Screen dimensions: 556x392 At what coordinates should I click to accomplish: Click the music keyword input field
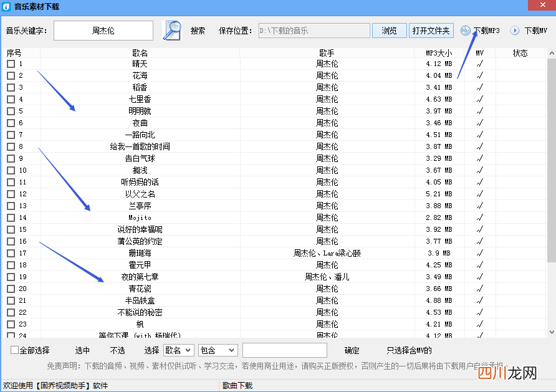103,31
